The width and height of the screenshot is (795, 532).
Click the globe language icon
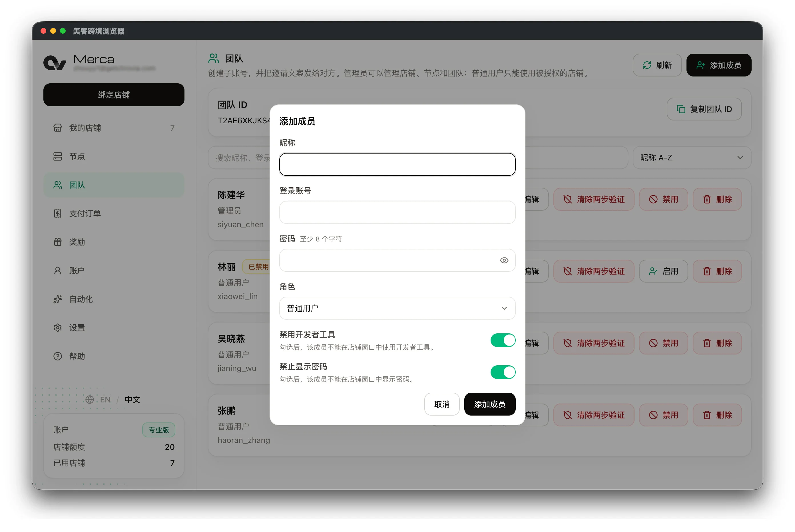pyautogui.click(x=90, y=399)
